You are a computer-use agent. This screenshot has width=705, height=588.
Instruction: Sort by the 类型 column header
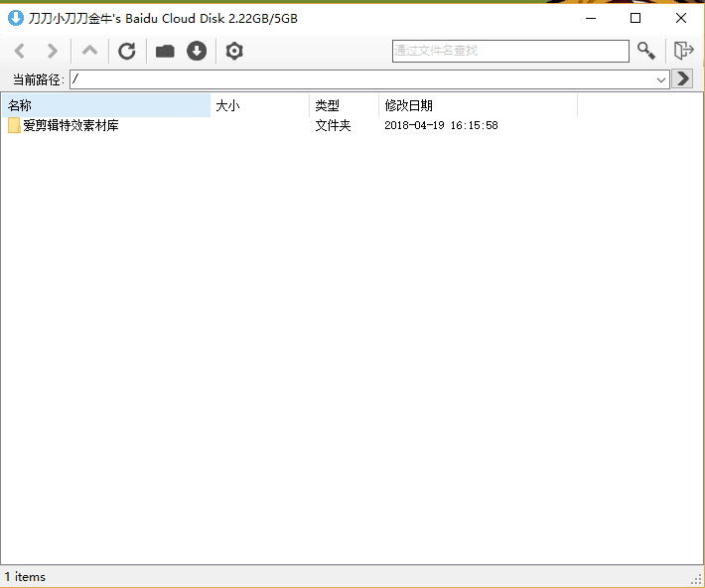point(344,105)
